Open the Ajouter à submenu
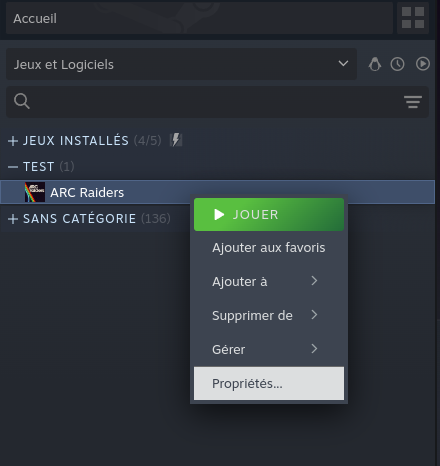The image size is (440, 466). tap(269, 282)
